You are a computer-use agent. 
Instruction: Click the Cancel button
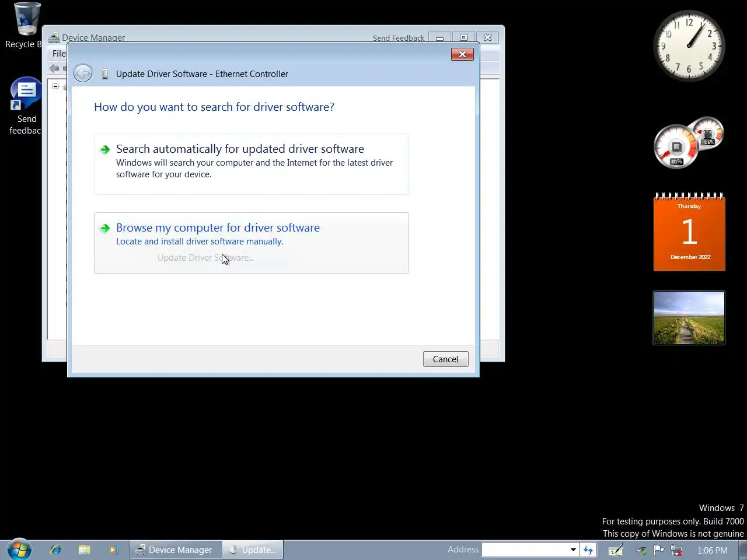pos(445,359)
